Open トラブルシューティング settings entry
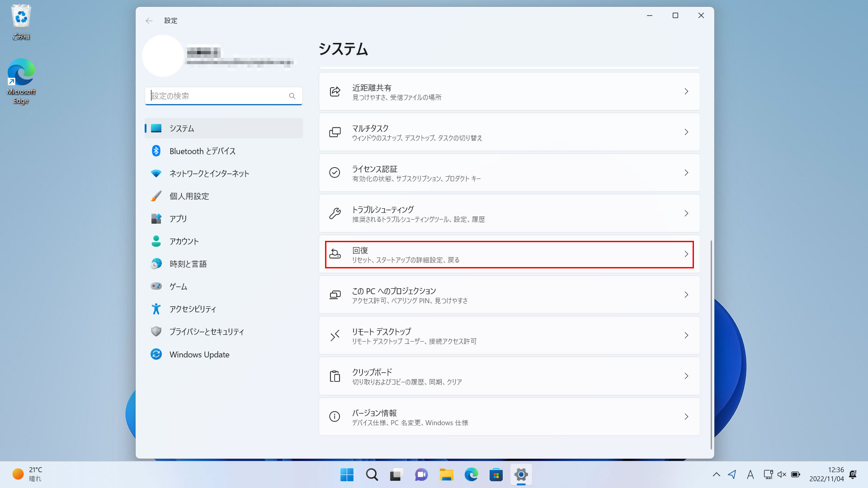Screen dimensions: 868x488 point(509,213)
